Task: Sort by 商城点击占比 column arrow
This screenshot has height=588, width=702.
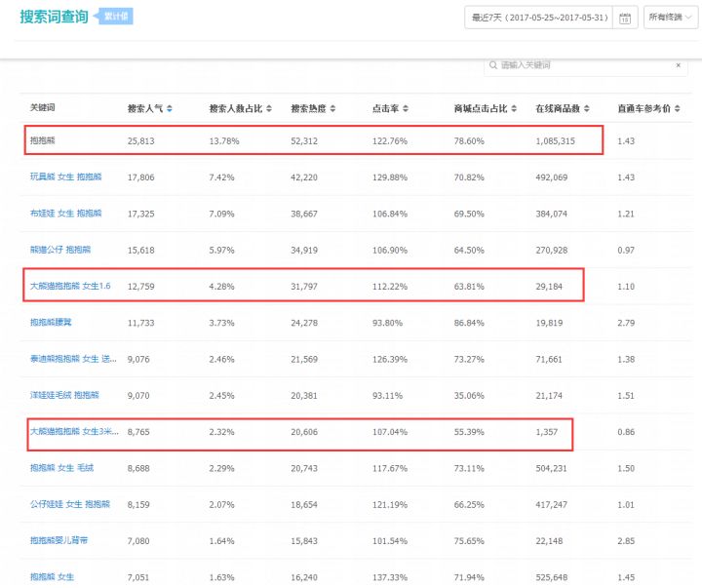Action: pyautogui.click(x=515, y=107)
